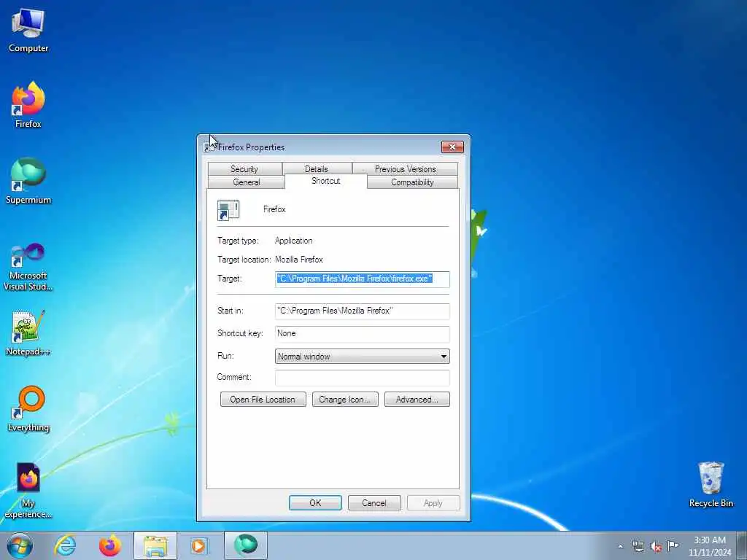
Task: Open the Action Center flag icon
Action: (x=673, y=545)
